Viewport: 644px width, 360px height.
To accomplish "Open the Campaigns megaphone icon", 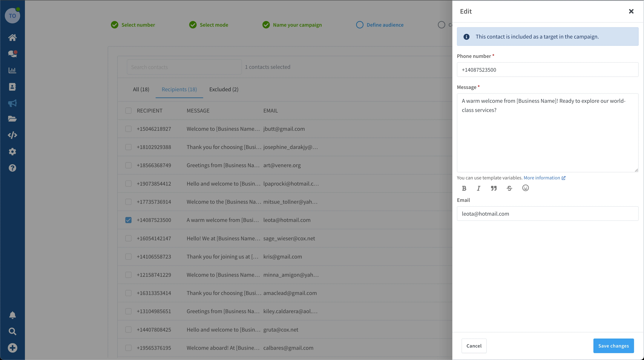I will coord(12,103).
